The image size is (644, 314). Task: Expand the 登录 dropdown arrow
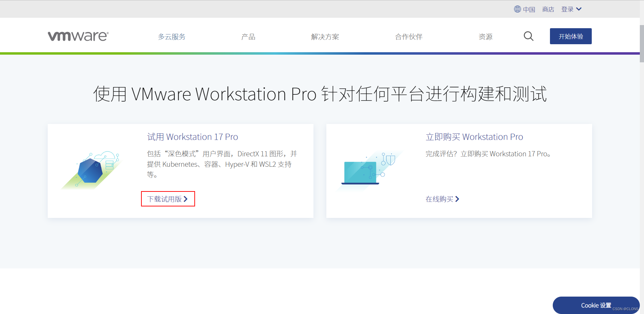[579, 9]
